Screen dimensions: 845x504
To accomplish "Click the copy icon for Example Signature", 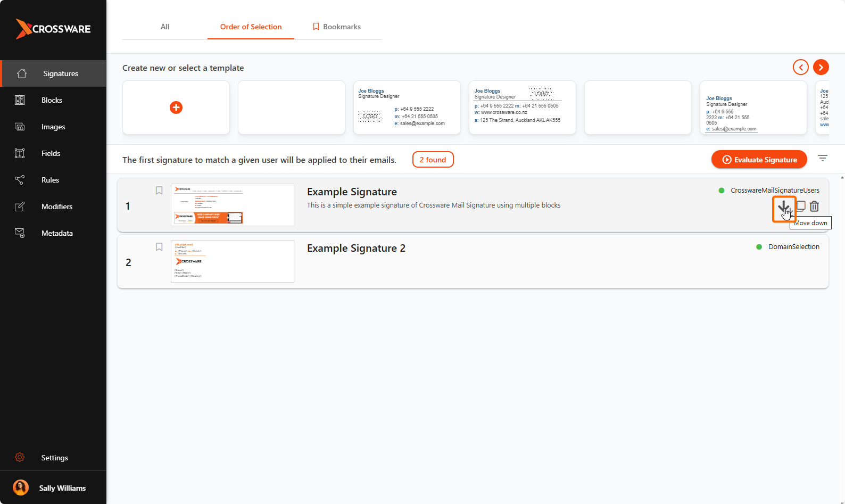I will [800, 206].
